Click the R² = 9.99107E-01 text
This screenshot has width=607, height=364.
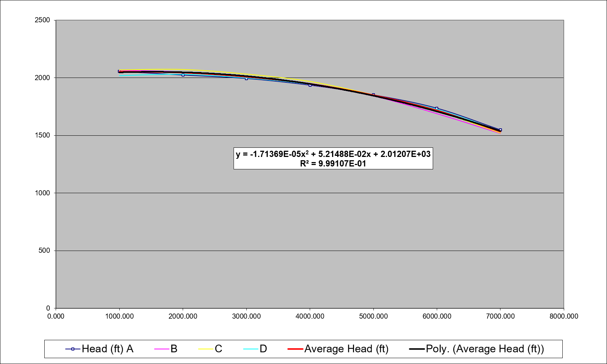pos(333,164)
